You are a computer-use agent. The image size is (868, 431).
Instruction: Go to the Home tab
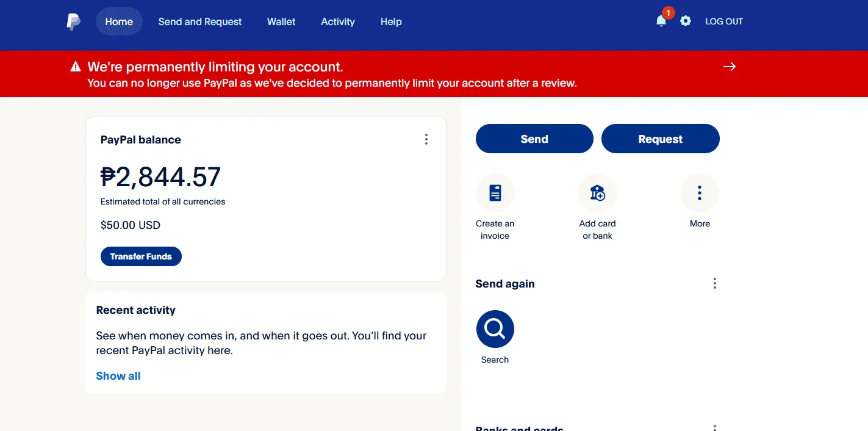point(119,21)
